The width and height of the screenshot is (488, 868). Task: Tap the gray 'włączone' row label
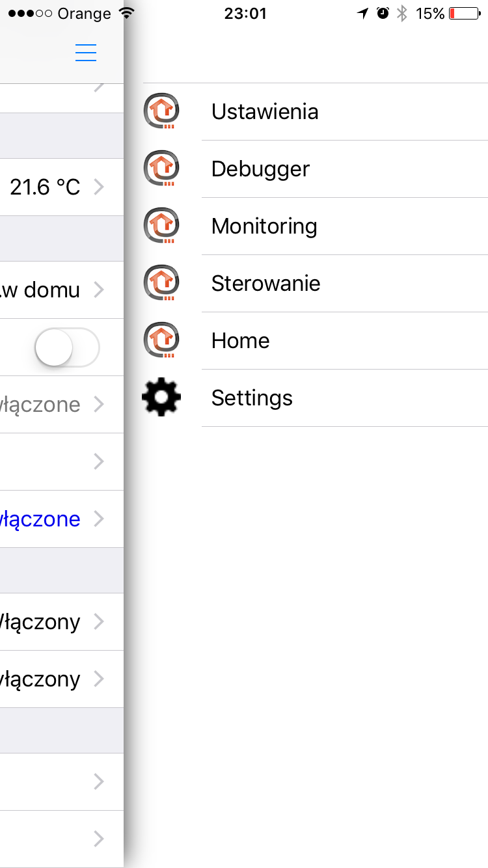click(x=40, y=405)
